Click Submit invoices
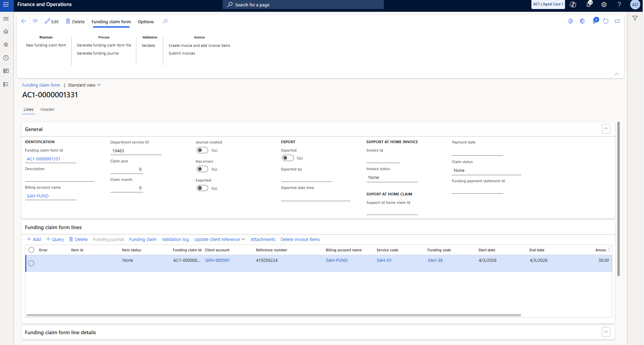This screenshot has width=644, height=345. click(182, 53)
